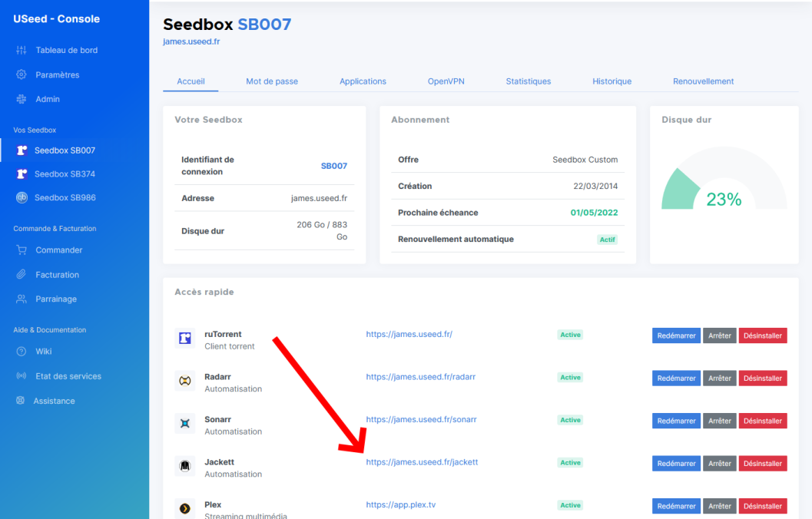Click the Radarr app icon
Screen dimensions: 812x519
[185, 381]
